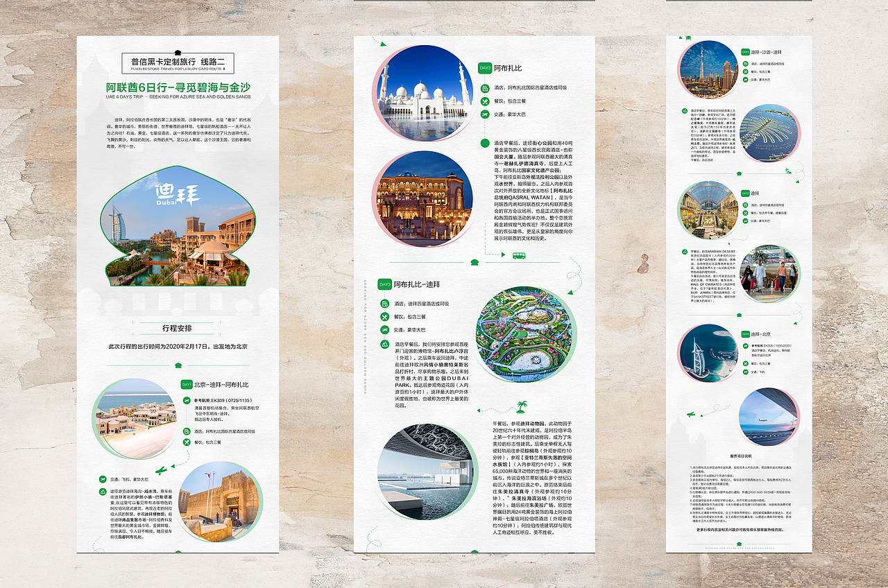Open the shopping mall interior photo

pyautogui.click(x=708, y=211)
